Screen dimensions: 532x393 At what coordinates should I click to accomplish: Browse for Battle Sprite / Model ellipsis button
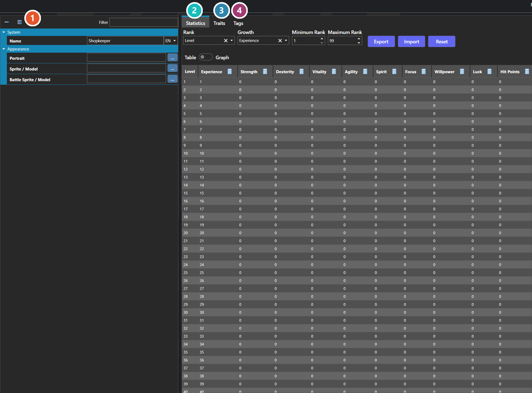pyautogui.click(x=172, y=79)
